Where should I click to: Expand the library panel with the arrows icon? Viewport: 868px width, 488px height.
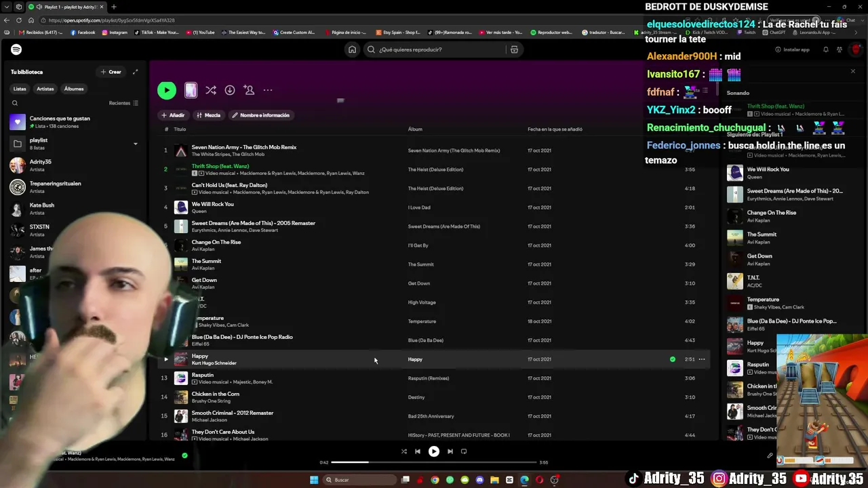pos(135,72)
